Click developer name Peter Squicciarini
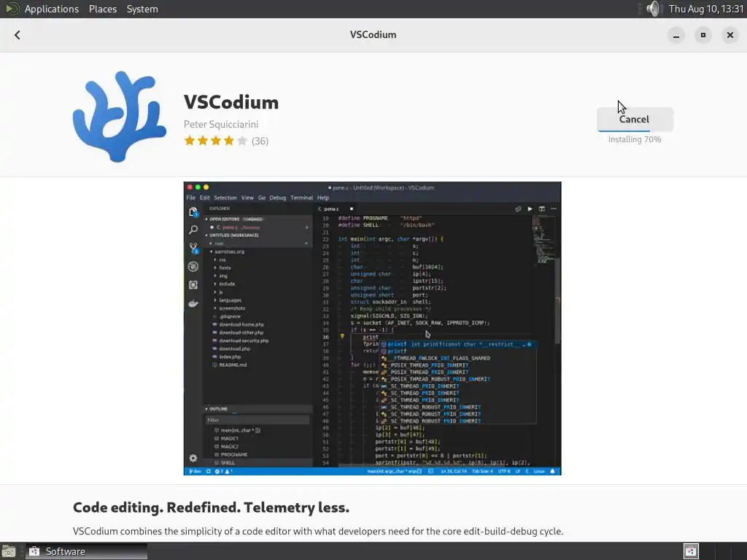This screenshot has width=747, height=560. (221, 124)
